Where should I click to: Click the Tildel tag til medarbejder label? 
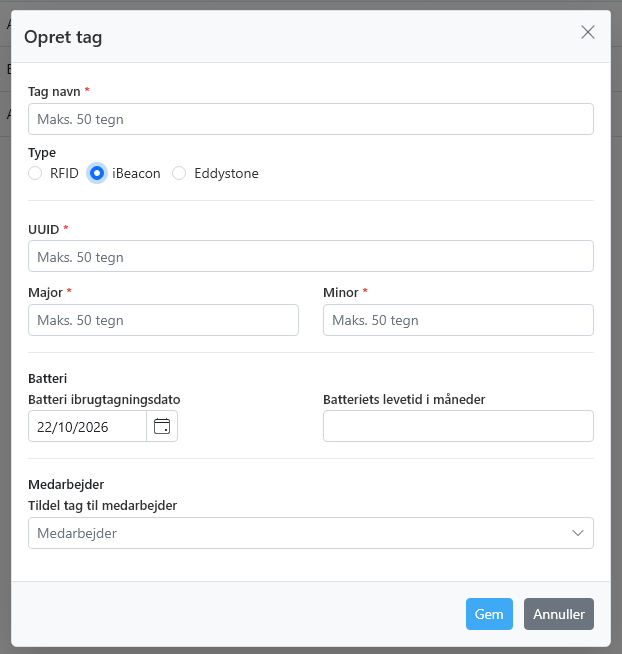point(103,506)
